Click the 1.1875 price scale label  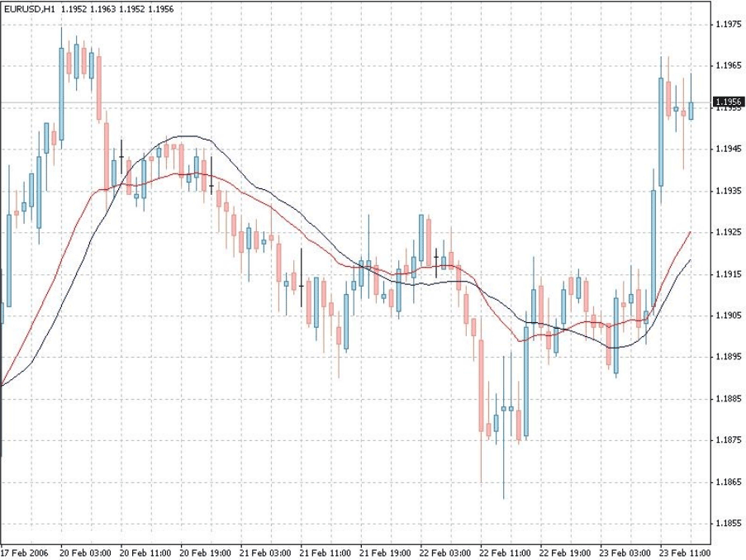coord(729,440)
